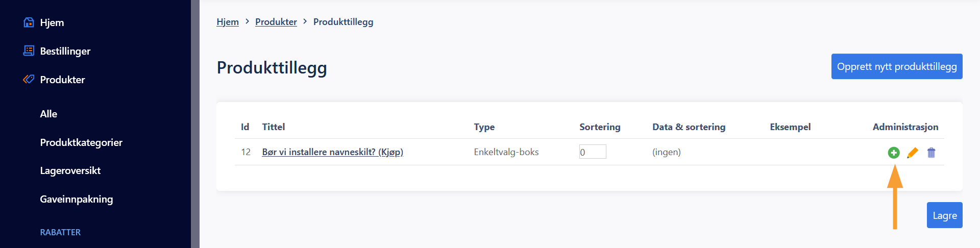The height and width of the screenshot is (248, 980).
Task: Click the green plus add icon
Action: click(894, 153)
